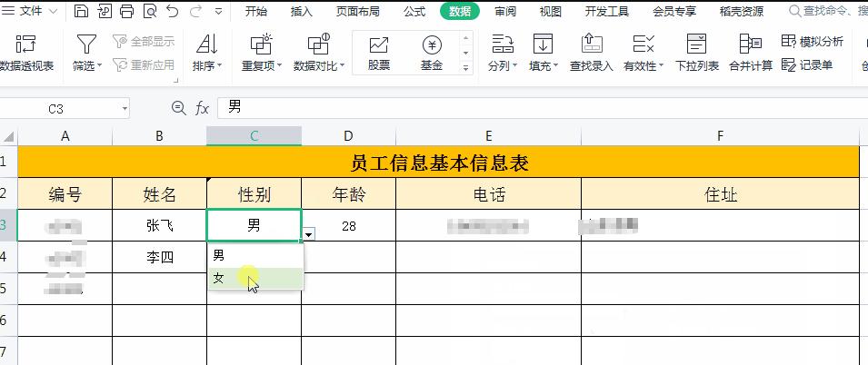Click the fx insert function icon

point(202,109)
